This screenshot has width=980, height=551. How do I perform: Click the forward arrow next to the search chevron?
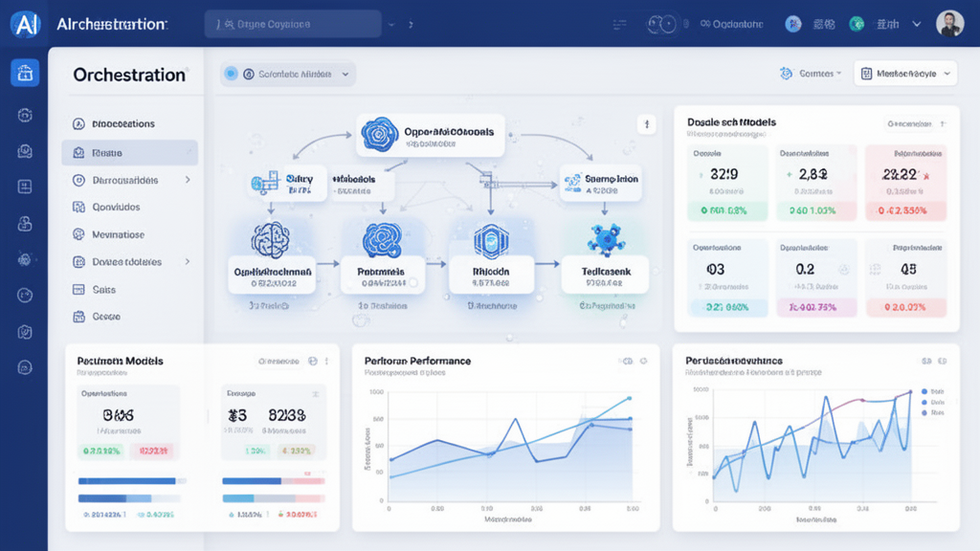[411, 24]
